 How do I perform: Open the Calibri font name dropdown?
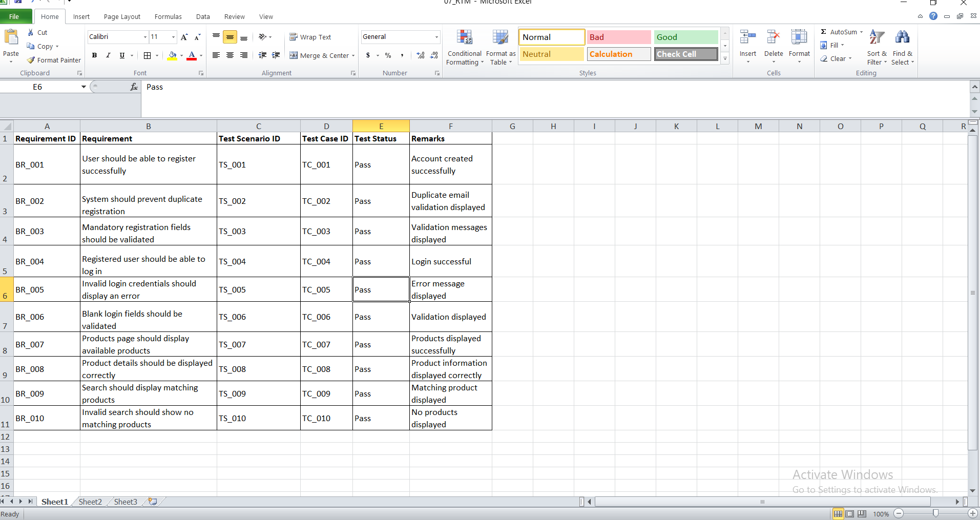click(x=145, y=37)
